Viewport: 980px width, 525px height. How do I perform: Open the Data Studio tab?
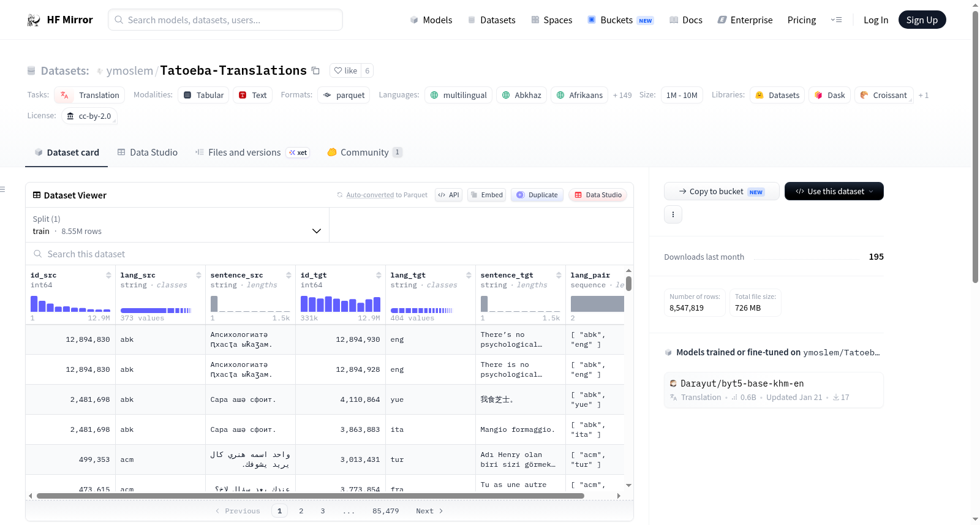(148, 153)
